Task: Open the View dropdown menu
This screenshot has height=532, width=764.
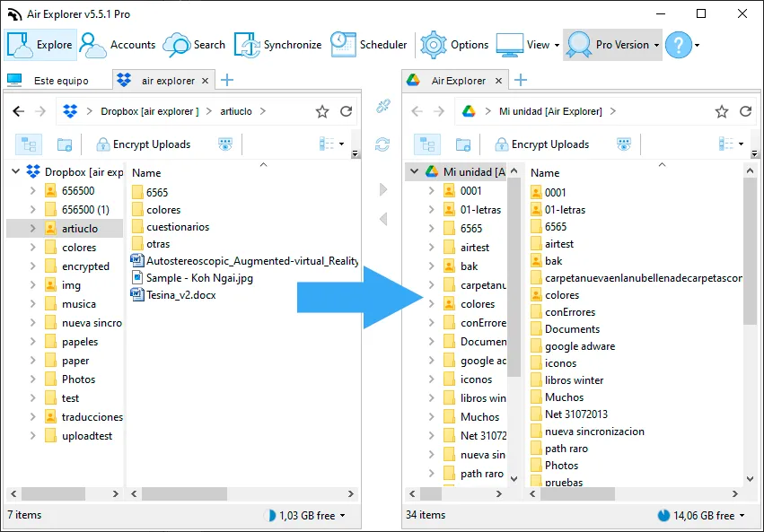Action: (x=528, y=45)
